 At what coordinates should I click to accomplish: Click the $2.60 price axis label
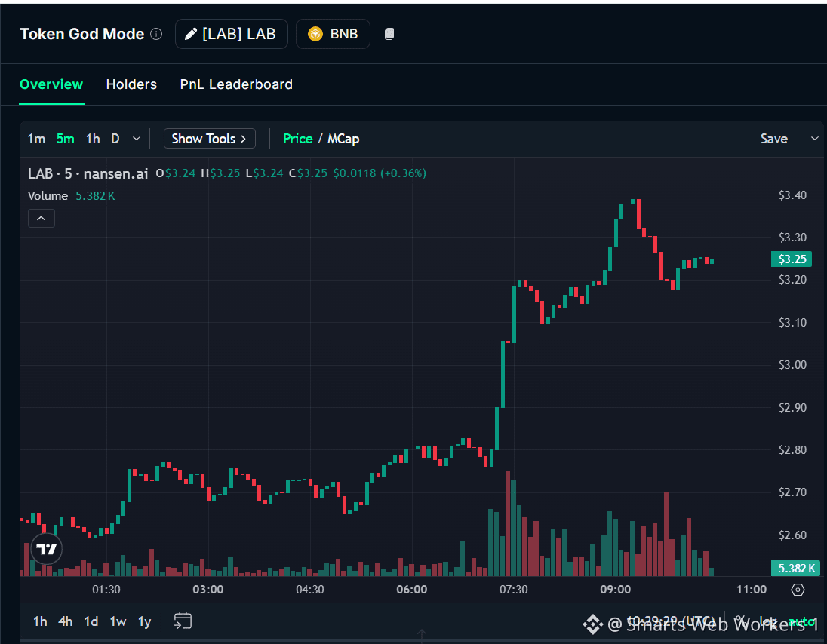click(x=792, y=535)
